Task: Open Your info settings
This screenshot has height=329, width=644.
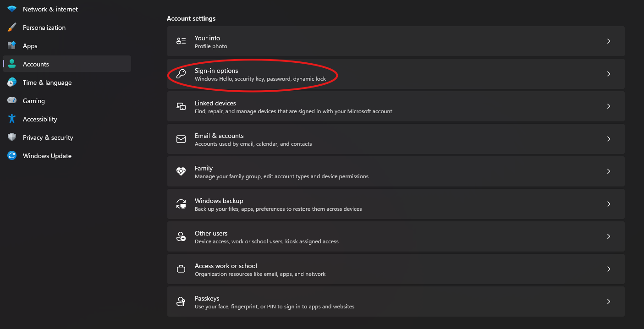Action: pyautogui.click(x=396, y=41)
